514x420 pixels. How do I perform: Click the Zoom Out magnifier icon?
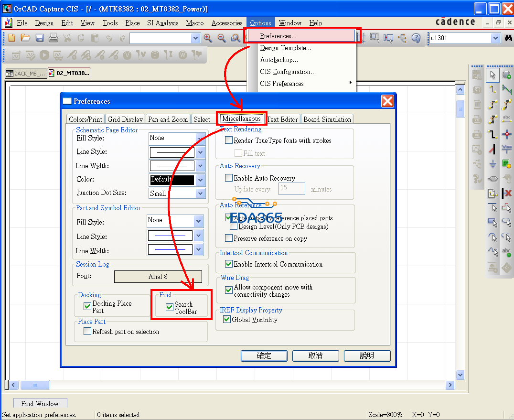pyautogui.click(x=222, y=38)
